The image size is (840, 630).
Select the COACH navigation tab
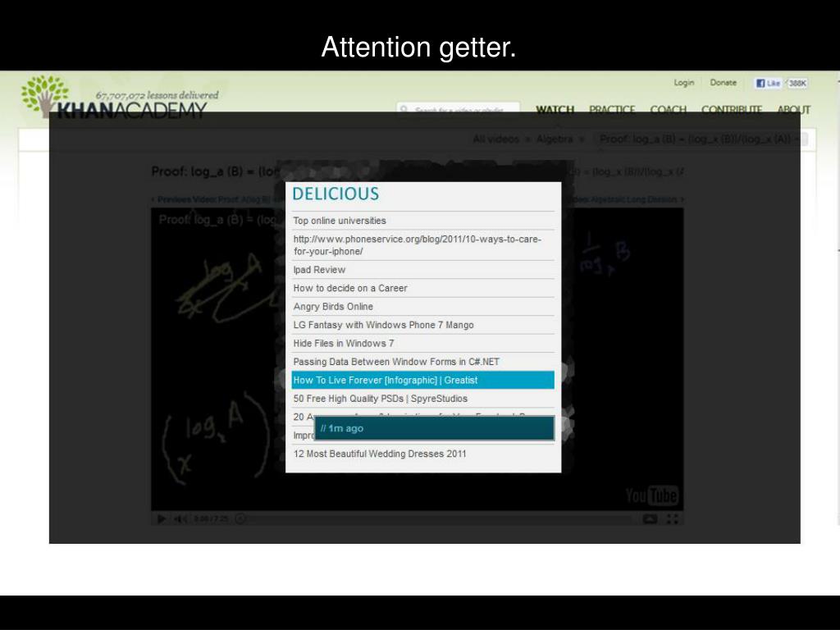[x=668, y=109]
